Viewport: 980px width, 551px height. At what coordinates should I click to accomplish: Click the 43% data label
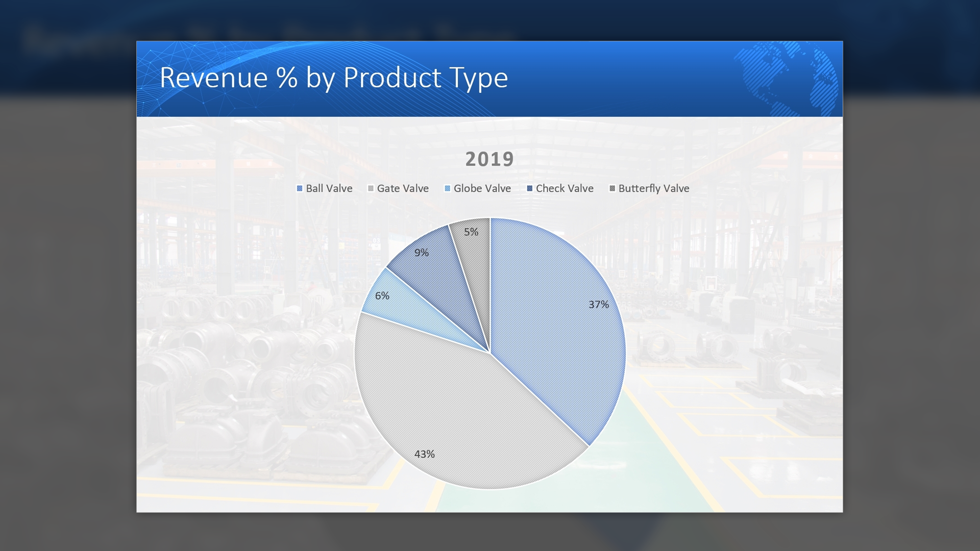coord(424,454)
